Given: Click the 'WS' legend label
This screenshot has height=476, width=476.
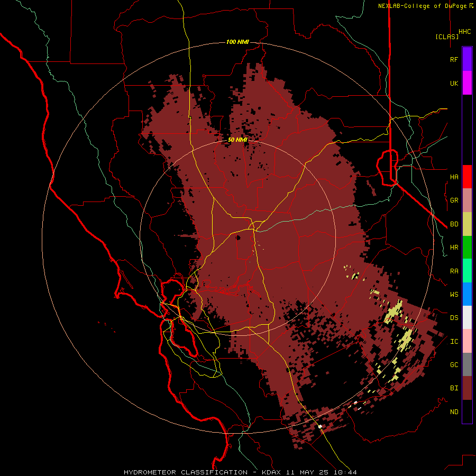Looking at the screenshot, I should click(x=454, y=295).
